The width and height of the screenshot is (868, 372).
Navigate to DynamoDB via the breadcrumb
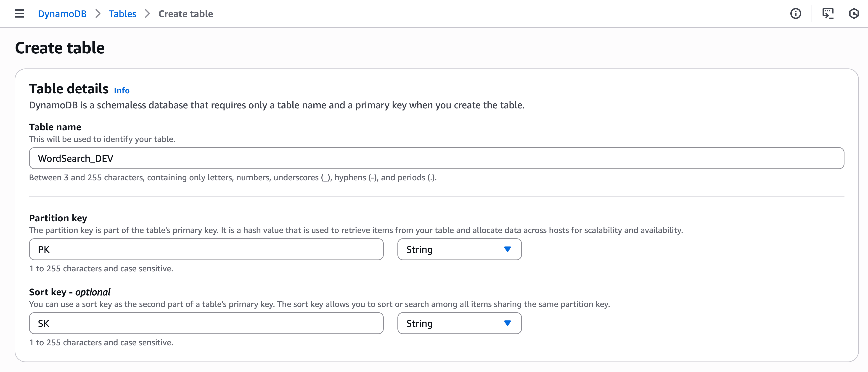(62, 14)
